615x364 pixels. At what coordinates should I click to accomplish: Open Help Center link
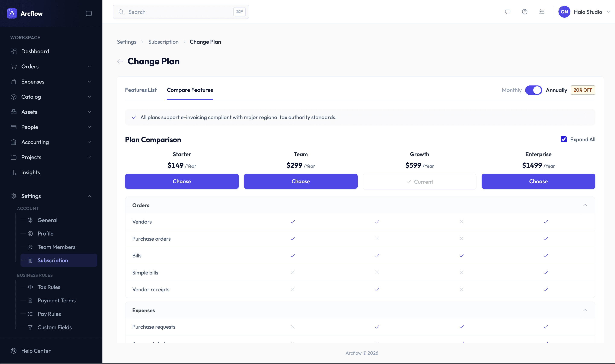tap(36, 351)
